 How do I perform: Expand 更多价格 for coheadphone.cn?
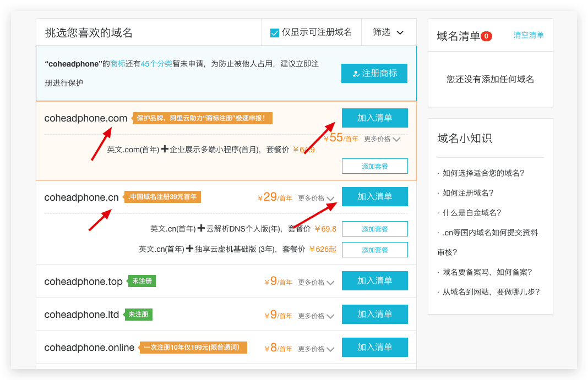[x=316, y=198]
